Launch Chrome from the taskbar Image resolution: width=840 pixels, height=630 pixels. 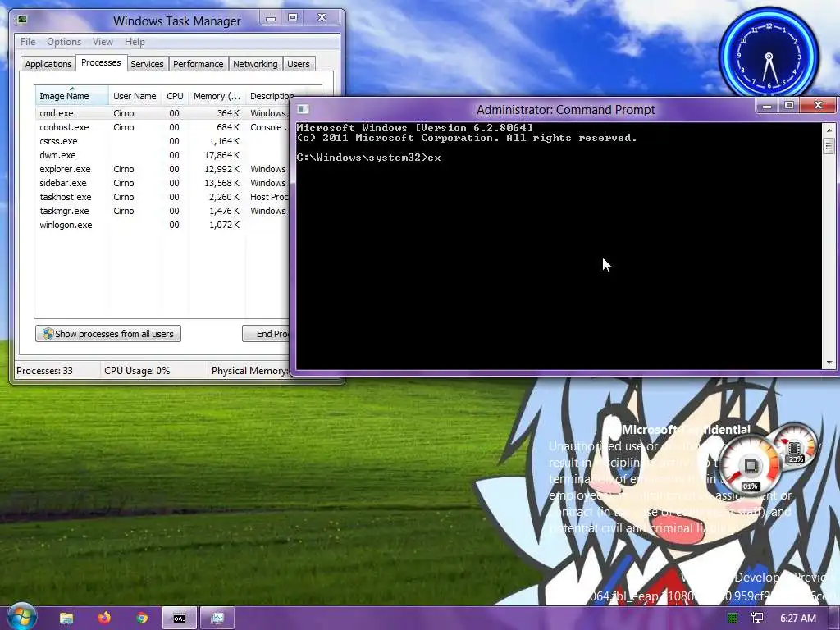click(141, 619)
